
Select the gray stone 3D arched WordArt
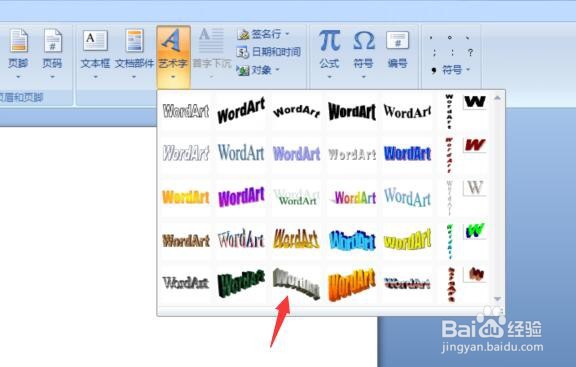click(296, 283)
